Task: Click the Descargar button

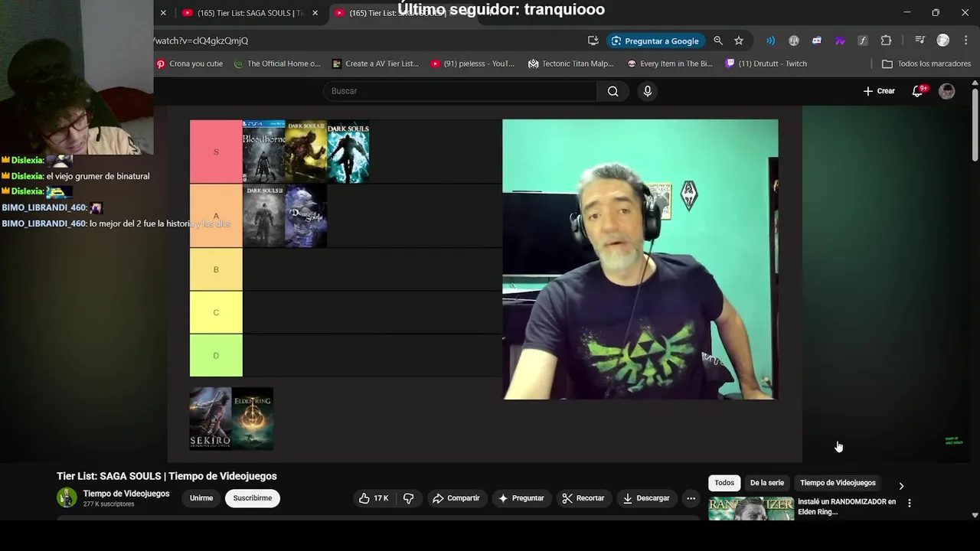Action: (x=646, y=498)
